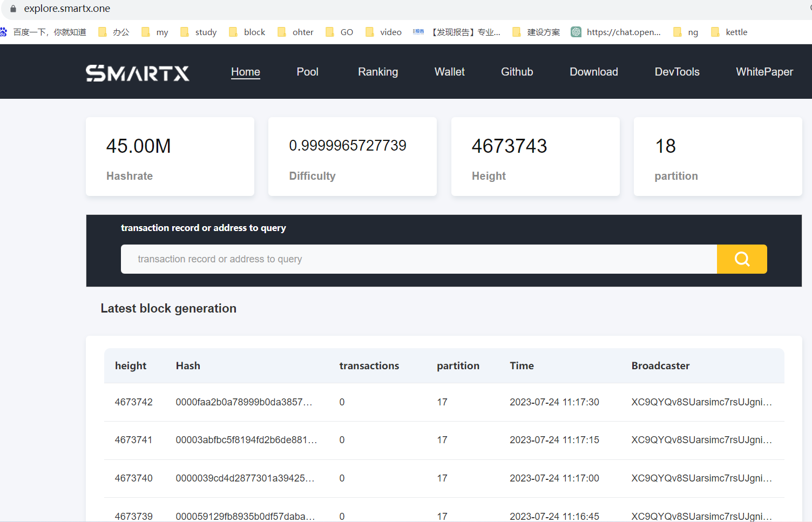Image resolution: width=812 pixels, height=522 pixels.
Task: Open the Github link
Action: [x=517, y=72]
